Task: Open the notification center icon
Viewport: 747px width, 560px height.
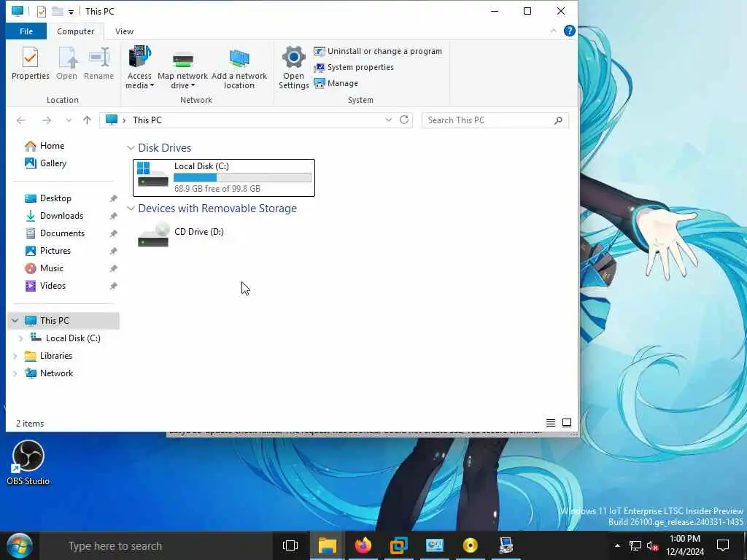Action: (x=723, y=545)
